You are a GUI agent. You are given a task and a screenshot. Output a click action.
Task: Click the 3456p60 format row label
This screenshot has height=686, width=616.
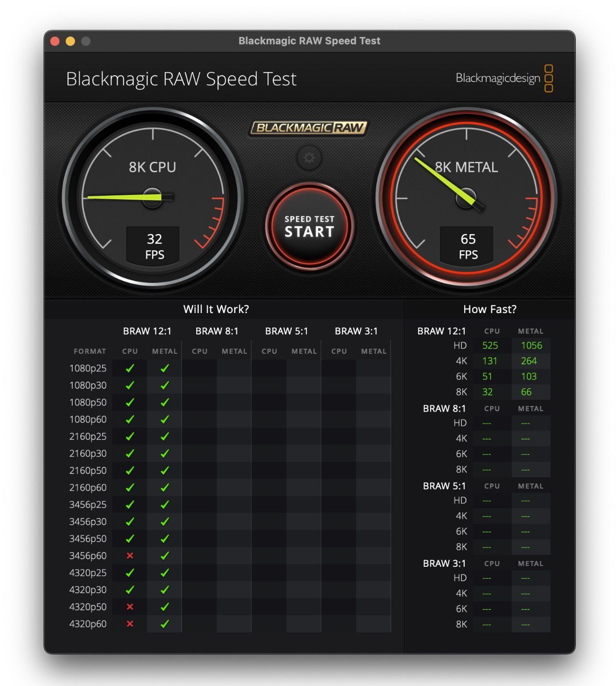tap(88, 556)
